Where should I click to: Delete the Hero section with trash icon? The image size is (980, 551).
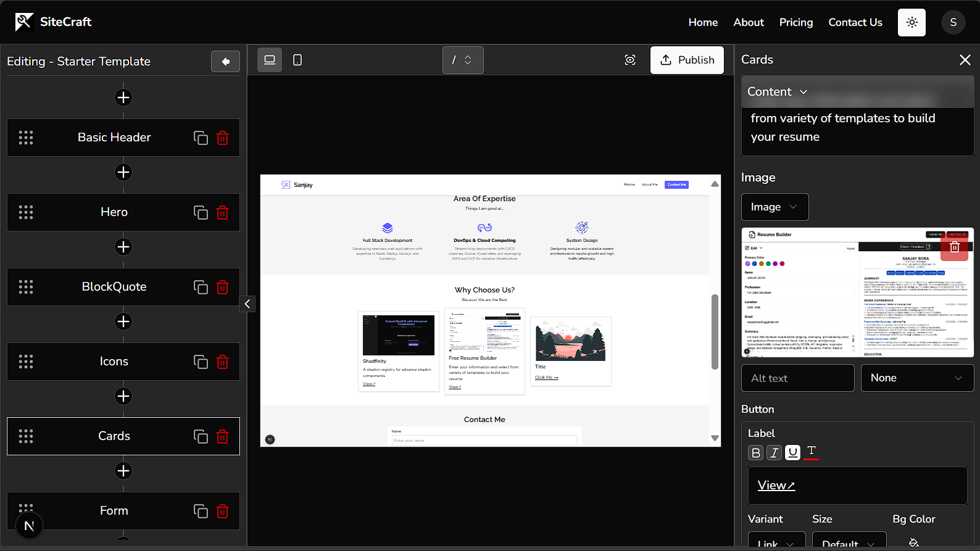[x=222, y=213]
